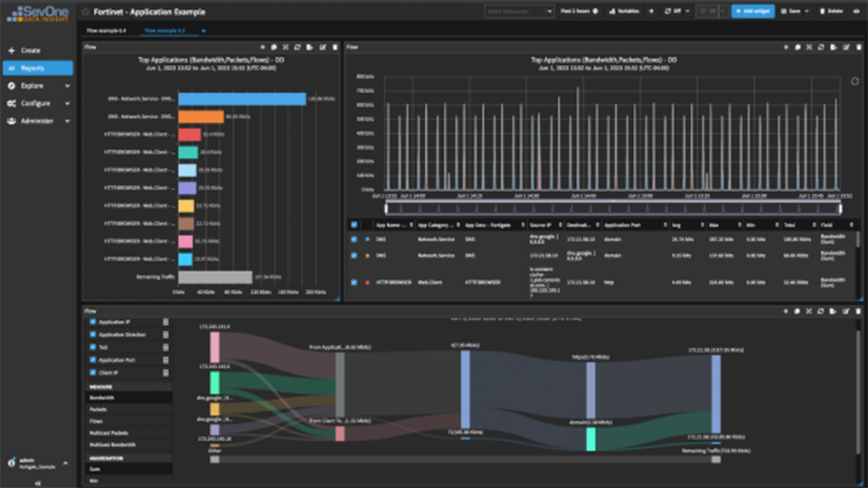Switch to Flow example 6.4 tab
The height and width of the screenshot is (488, 868).
tap(107, 31)
